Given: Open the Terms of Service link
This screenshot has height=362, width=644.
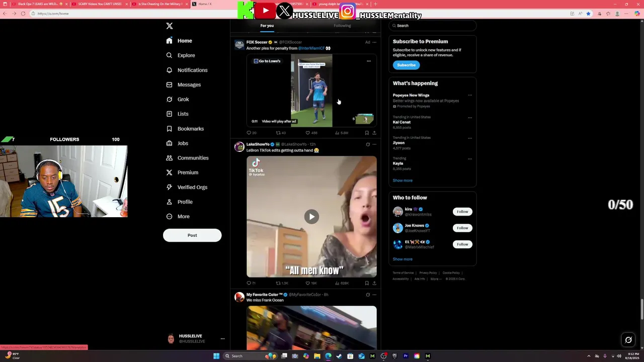Looking at the screenshot, I should click(x=403, y=273).
